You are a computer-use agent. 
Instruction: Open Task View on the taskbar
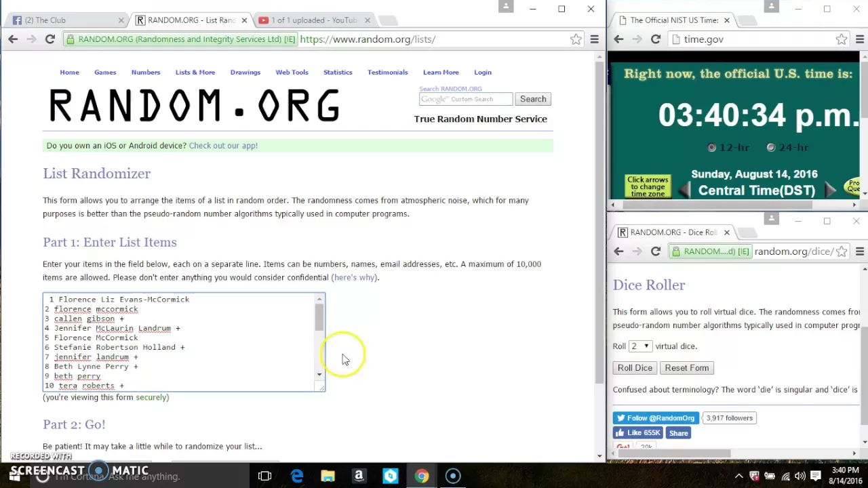(264, 476)
